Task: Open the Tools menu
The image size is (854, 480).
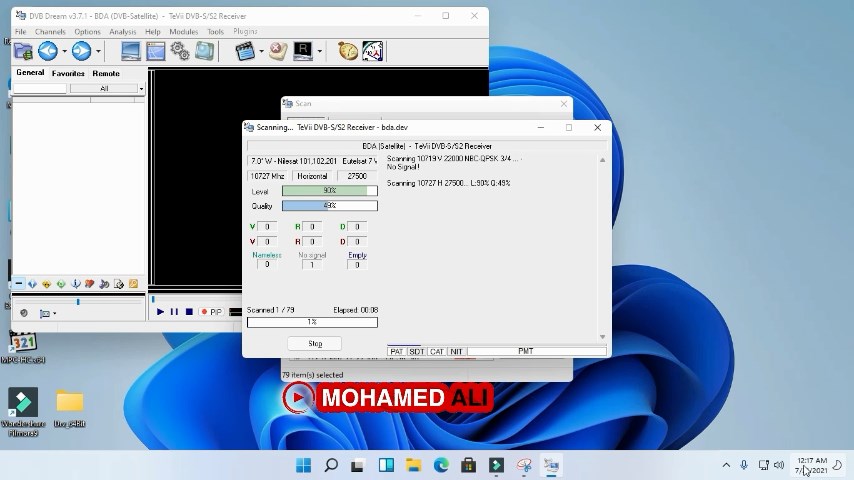Action: [215, 32]
